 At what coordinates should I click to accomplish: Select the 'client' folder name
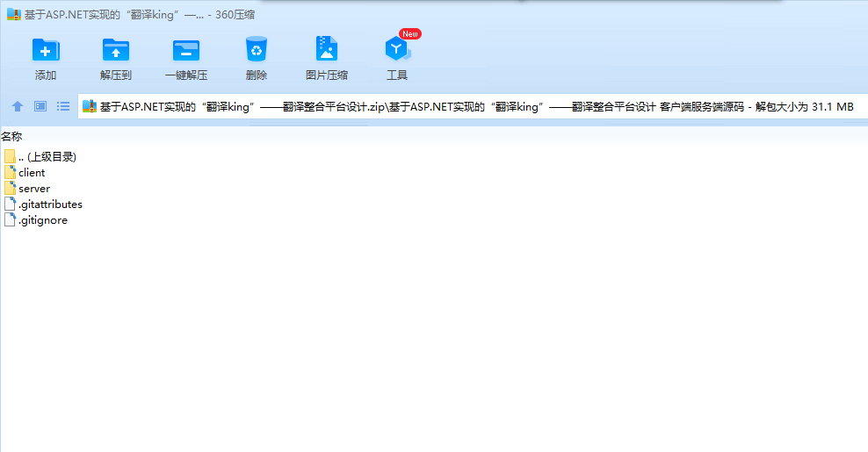pyautogui.click(x=32, y=173)
